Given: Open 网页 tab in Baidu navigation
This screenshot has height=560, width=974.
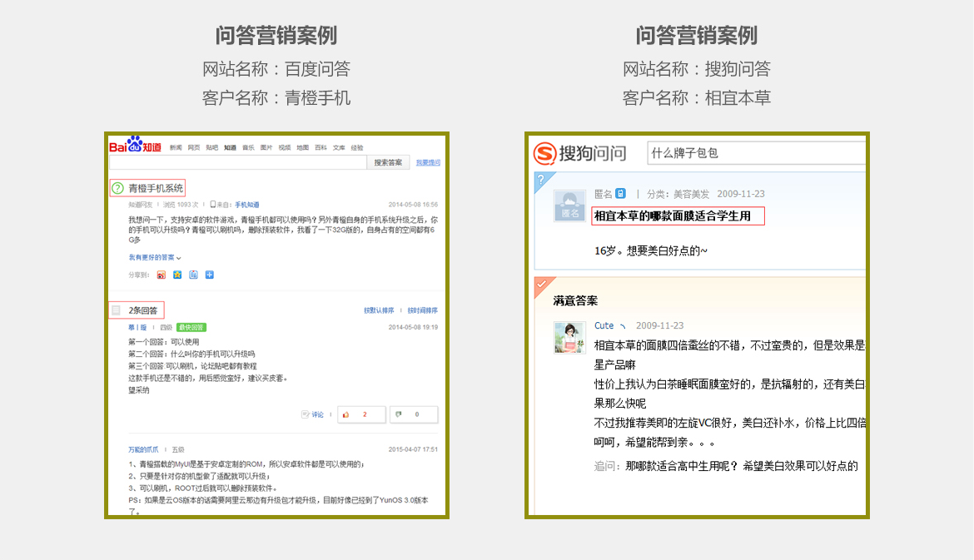Looking at the screenshot, I should click(194, 148).
